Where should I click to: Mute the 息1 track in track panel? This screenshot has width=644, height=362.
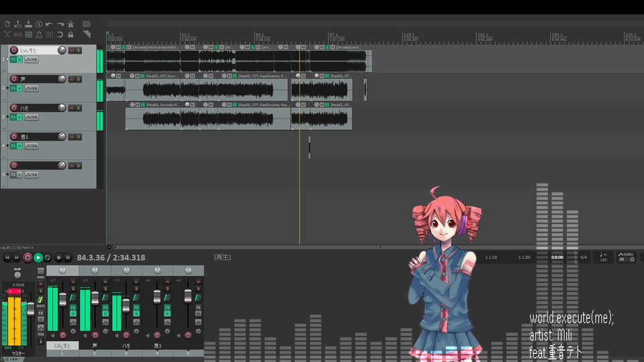[72, 137]
